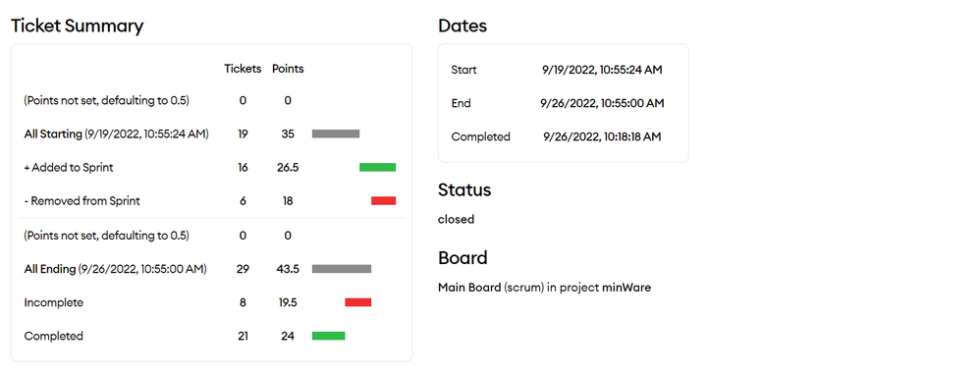Click the Incomplete row label
This screenshot has width=980, height=373.
click(54, 302)
